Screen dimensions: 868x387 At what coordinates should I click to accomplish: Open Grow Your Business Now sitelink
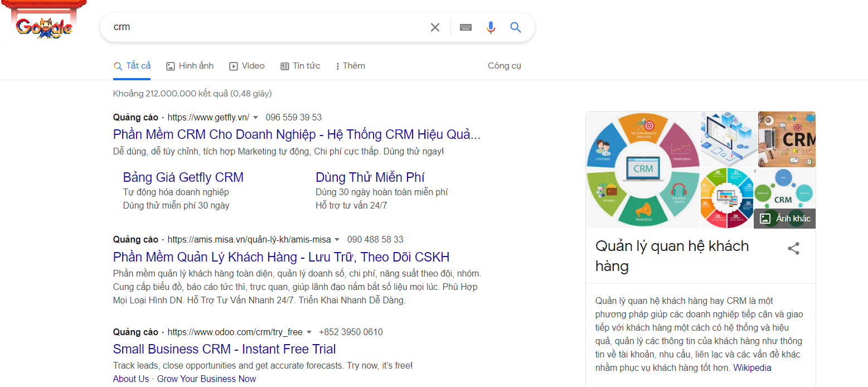tap(206, 379)
